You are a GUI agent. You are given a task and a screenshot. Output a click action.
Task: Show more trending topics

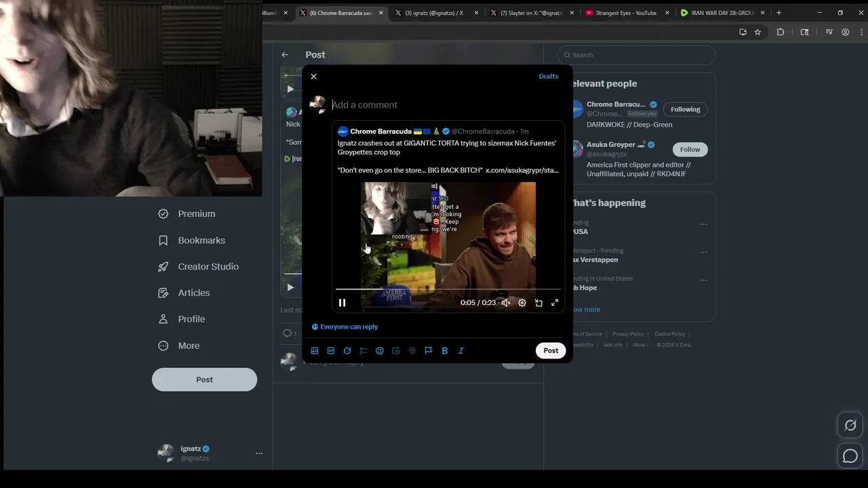click(586, 310)
